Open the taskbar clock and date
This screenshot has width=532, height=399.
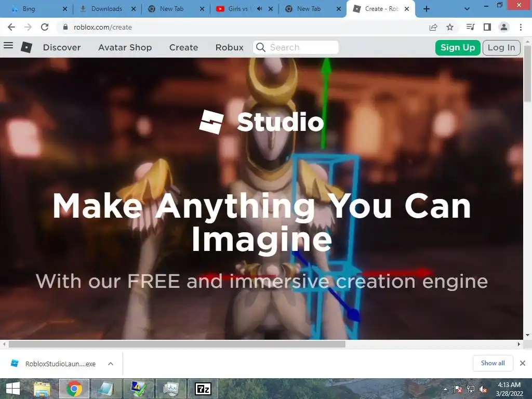point(510,389)
